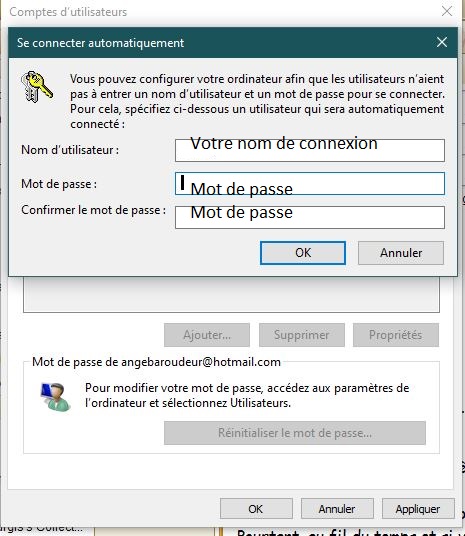Click the Ajouter... button
Viewport: 465px width, 536px height.
click(207, 335)
